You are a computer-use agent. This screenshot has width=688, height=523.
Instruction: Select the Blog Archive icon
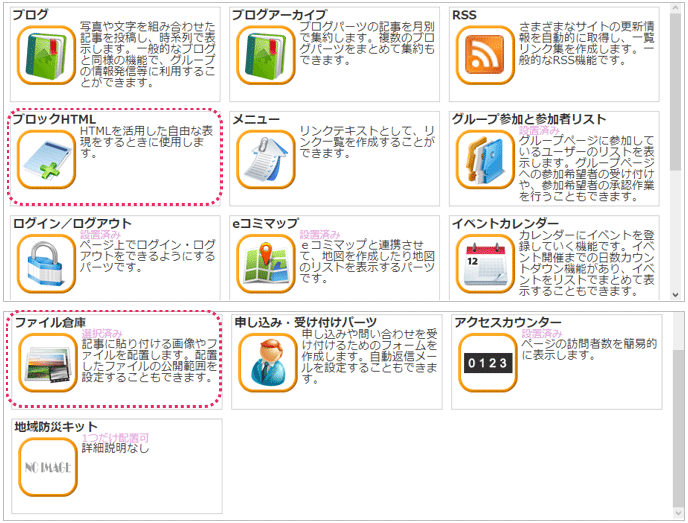click(266, 54)
